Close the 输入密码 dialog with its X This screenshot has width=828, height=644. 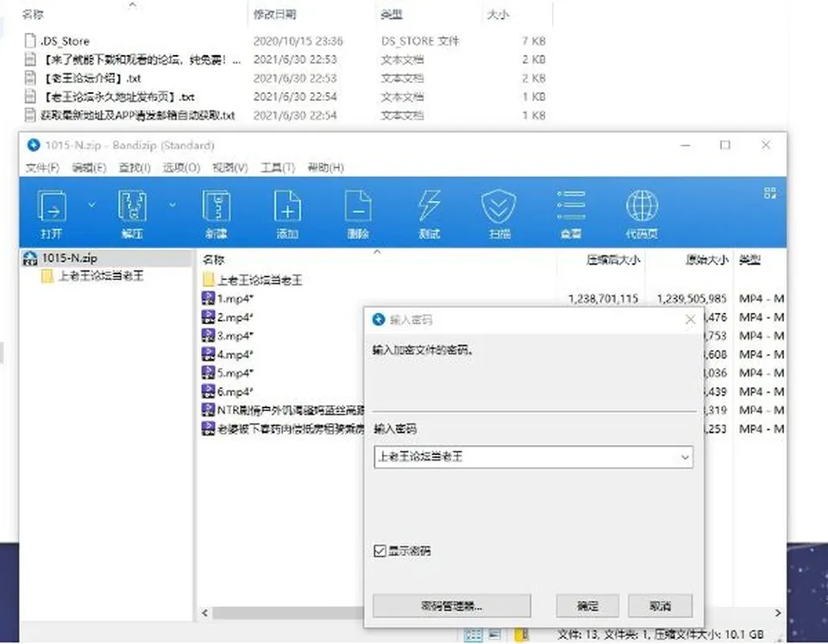pyautogui.click(x=690, y=320)
